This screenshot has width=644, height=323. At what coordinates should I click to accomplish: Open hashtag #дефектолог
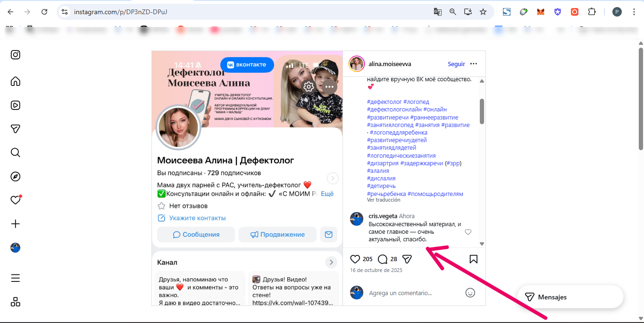pos(384,102)
